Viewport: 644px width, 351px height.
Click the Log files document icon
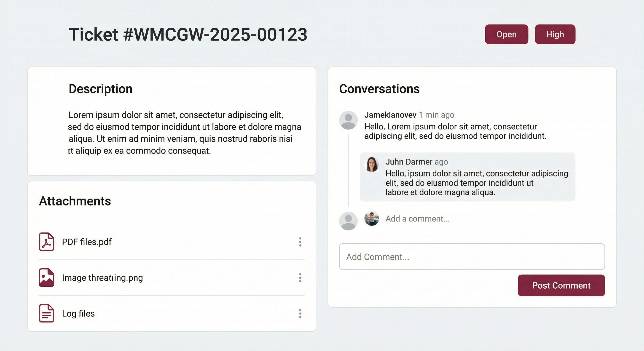(x=46, y=313)
